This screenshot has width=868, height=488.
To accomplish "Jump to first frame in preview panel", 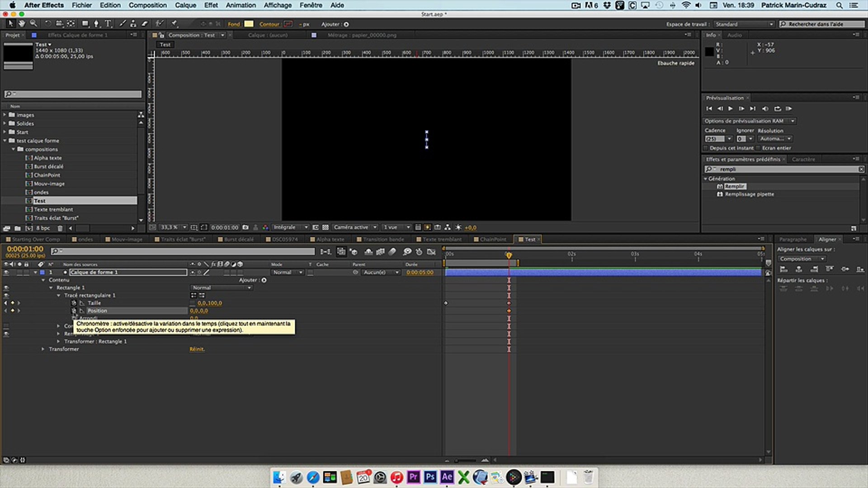I will 709,108.
